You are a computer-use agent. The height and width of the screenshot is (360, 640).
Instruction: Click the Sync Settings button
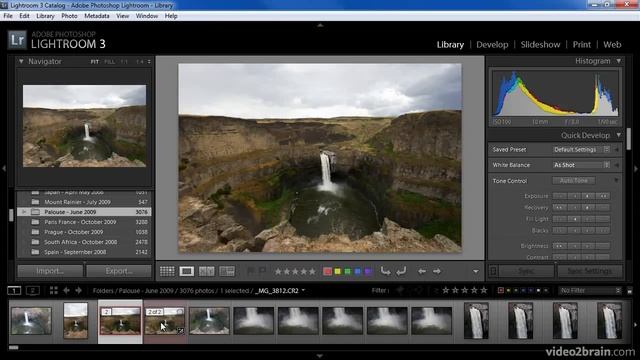click(590, 271)
